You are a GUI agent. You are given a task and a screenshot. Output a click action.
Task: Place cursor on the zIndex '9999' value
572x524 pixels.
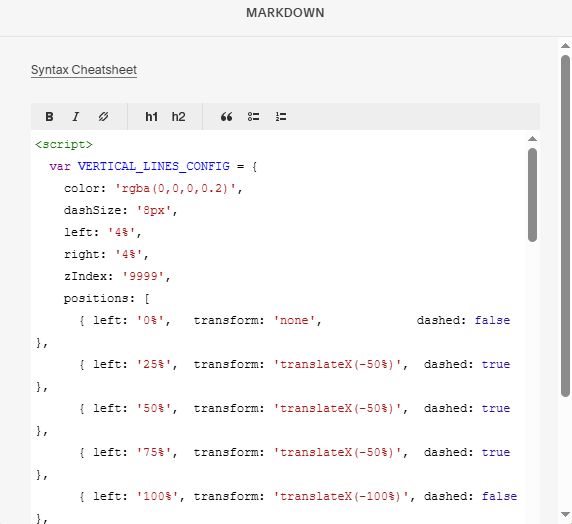point(143,276)
